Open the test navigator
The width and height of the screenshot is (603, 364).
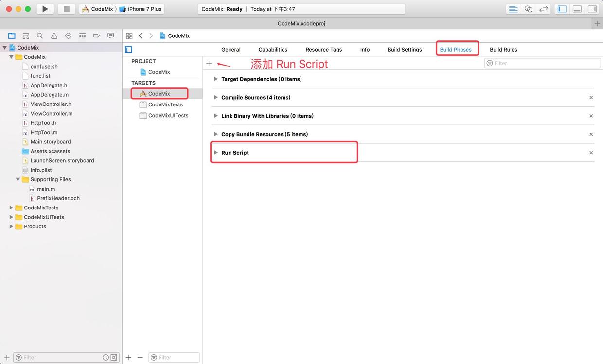68,35
